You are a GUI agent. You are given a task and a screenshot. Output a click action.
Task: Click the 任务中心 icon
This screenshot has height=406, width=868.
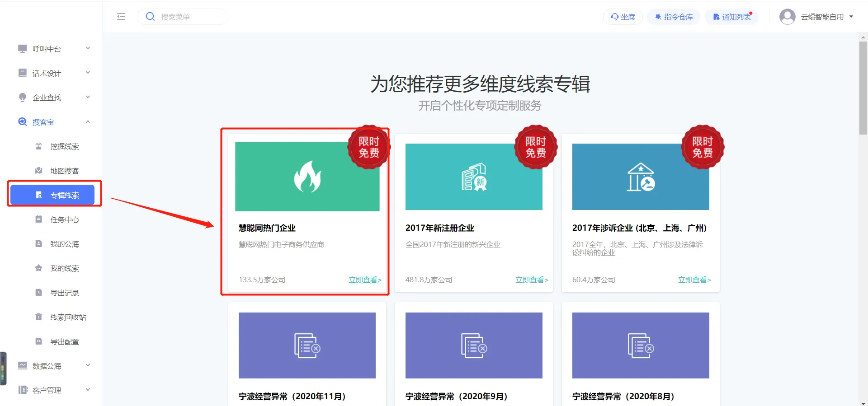tap(39, 219)
